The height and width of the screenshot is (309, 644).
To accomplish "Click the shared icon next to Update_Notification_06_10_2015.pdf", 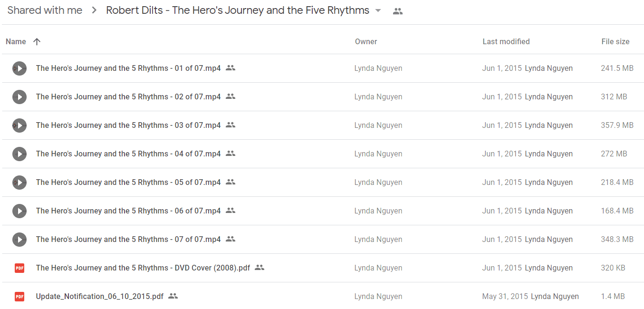I will 173,296.
